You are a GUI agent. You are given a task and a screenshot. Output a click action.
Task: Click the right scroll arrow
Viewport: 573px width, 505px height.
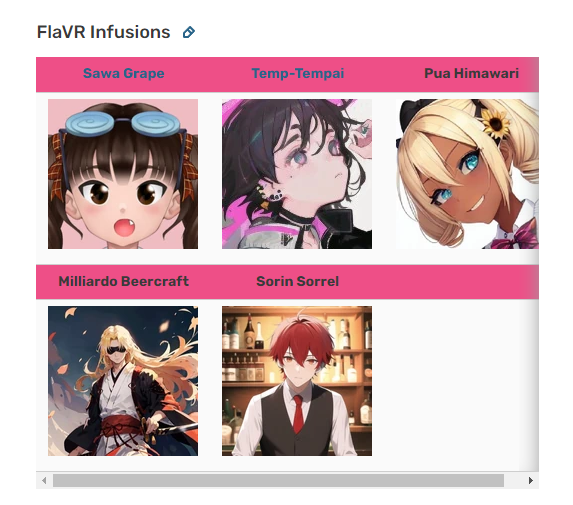pyautogui.click(x=531, y=481)
